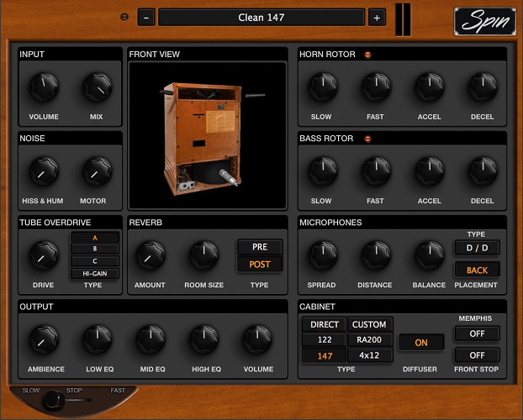Image resolution: width=523 pixels, height=420 pixels.
Task: Click the BACK microphone placement button
Action: (x=477, y=270)
